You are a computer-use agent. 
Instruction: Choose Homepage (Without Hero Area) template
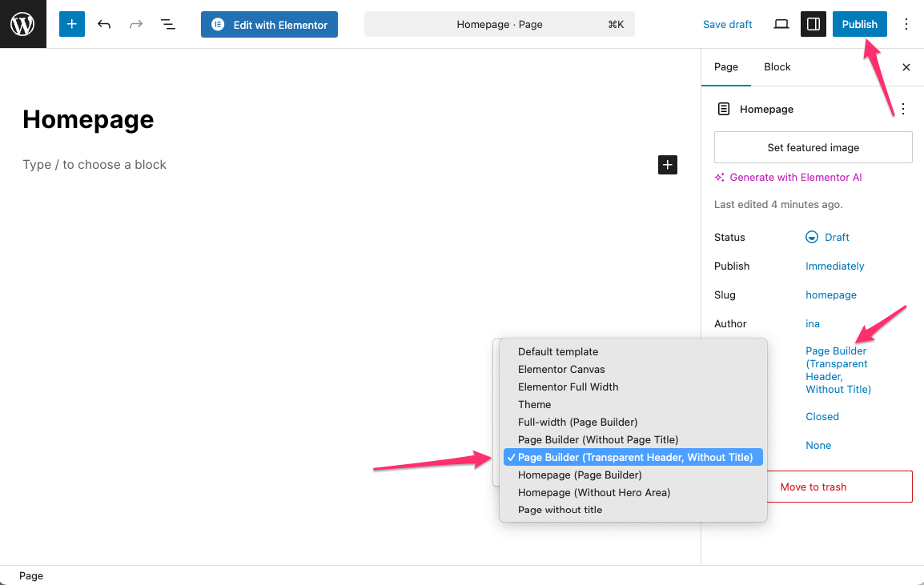pos(593,492)
